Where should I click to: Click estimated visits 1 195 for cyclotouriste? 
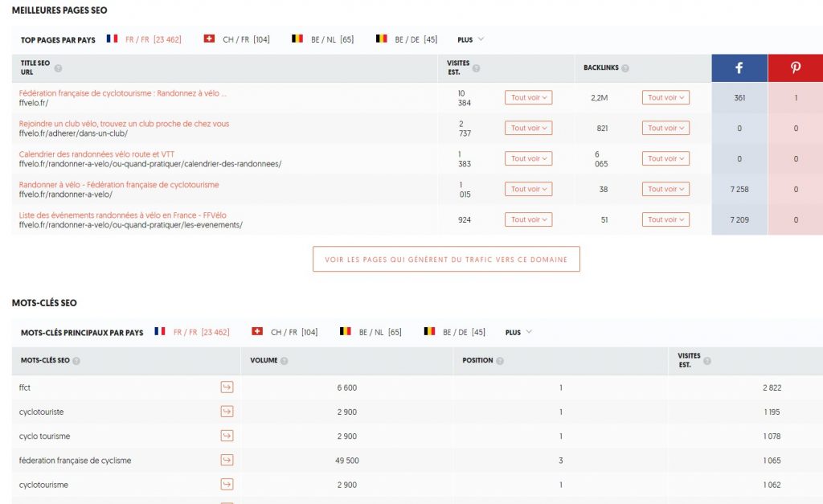point(772,412)
